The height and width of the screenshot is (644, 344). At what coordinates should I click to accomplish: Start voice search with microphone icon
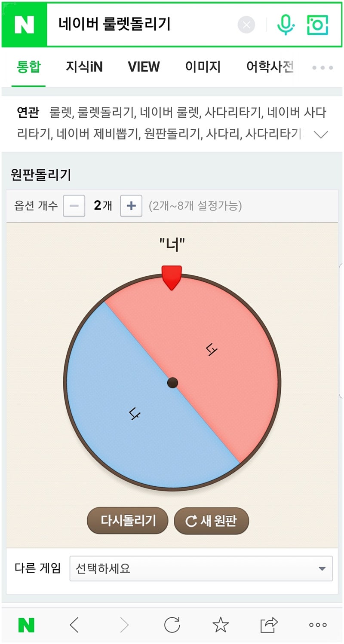point(286,25)
